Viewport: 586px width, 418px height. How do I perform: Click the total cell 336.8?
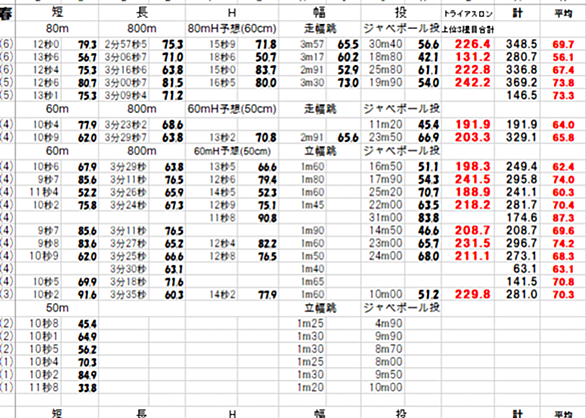point(521,70)
